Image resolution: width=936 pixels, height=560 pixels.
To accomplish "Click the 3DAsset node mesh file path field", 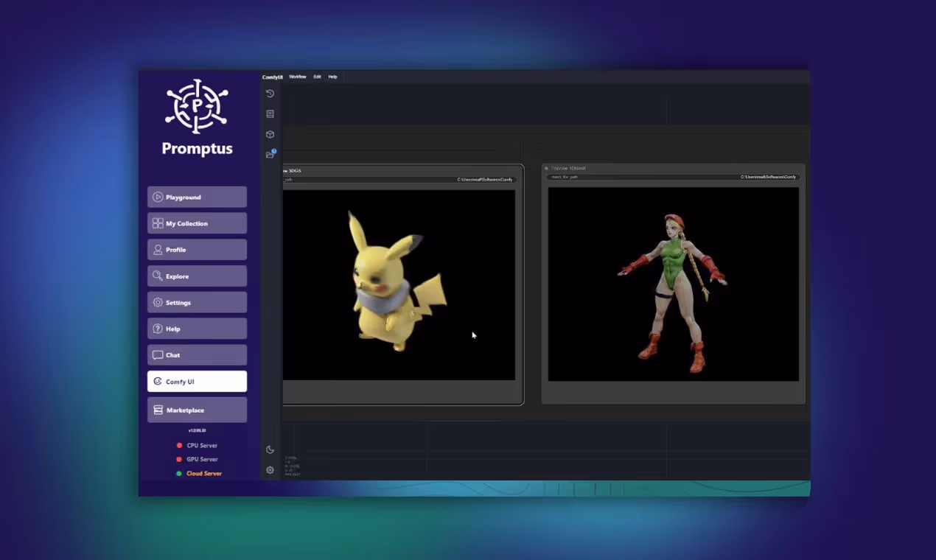I will [x=673, y=177].
